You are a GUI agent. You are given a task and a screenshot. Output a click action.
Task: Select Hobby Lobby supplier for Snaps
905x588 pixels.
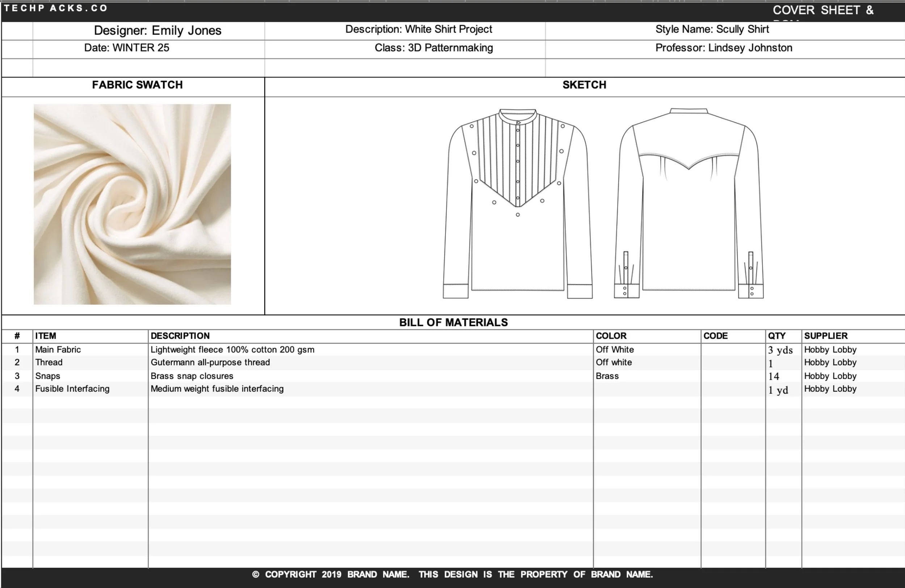pyautogui.click(x=830, y=376)
